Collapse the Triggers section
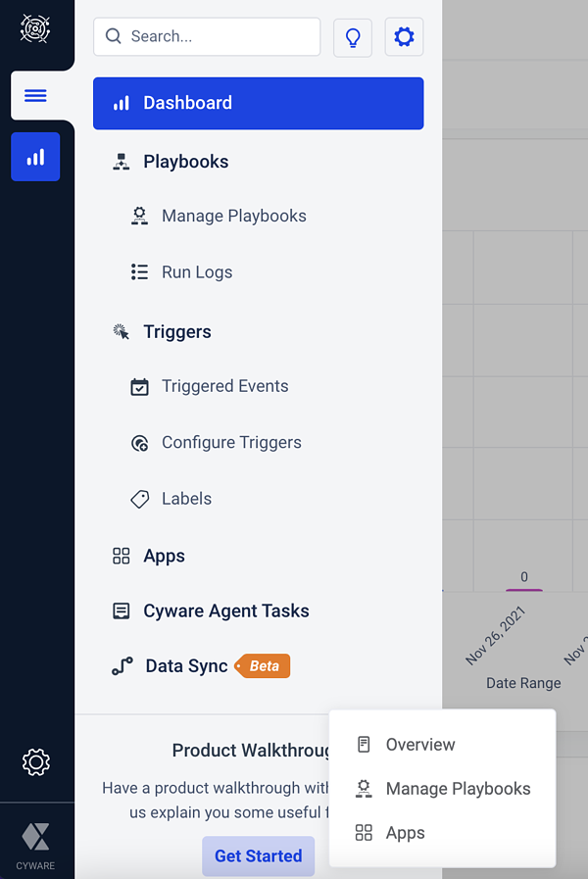588x879 pixels. pos(176,332)
